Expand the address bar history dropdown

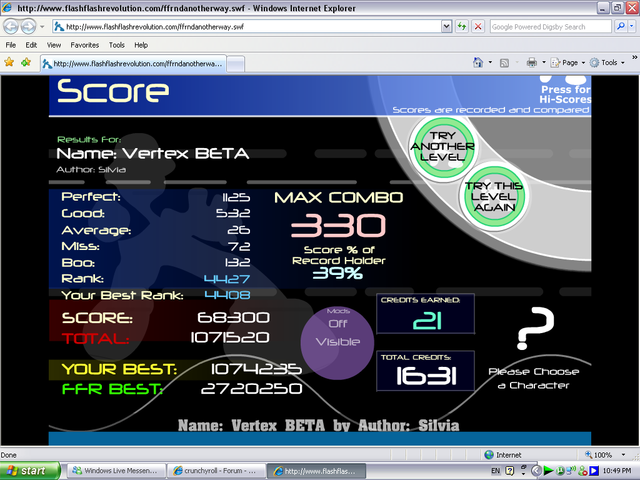tap(447, 27)
